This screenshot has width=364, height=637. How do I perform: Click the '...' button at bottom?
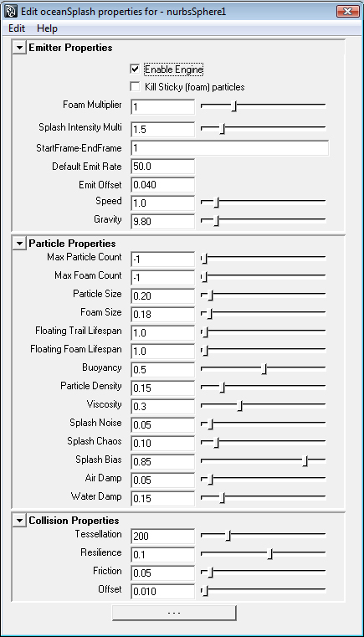pos(174,613)
